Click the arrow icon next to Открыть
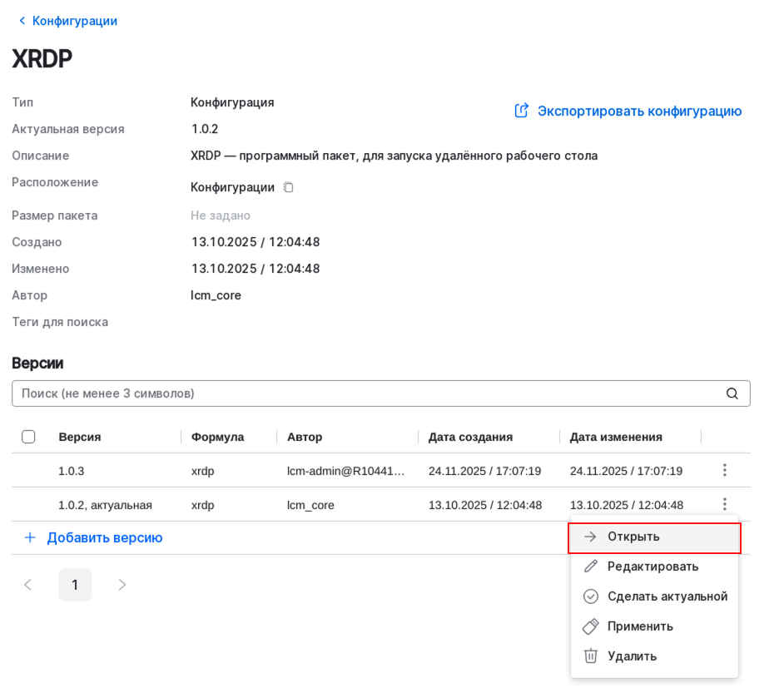 click(591, 537)
